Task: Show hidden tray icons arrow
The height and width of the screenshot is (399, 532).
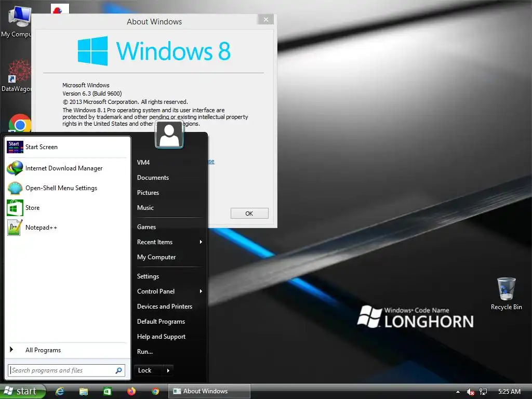Action: tap(458, 392)
